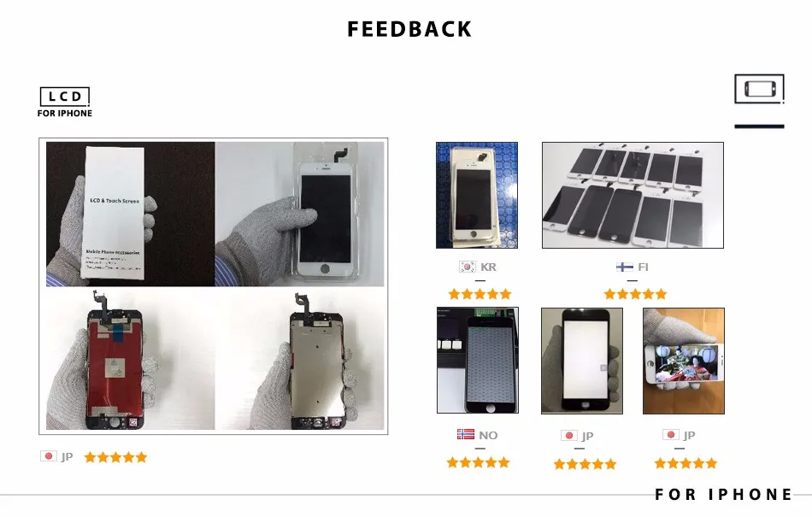Open the NO review test screen photo
812x517 pixels.
click(x=478, y=361)
